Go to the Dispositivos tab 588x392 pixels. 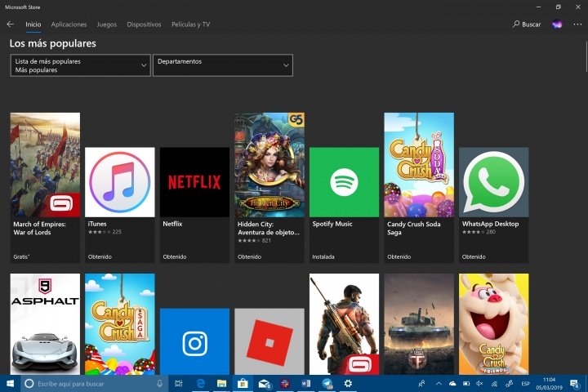pos(144,24)
